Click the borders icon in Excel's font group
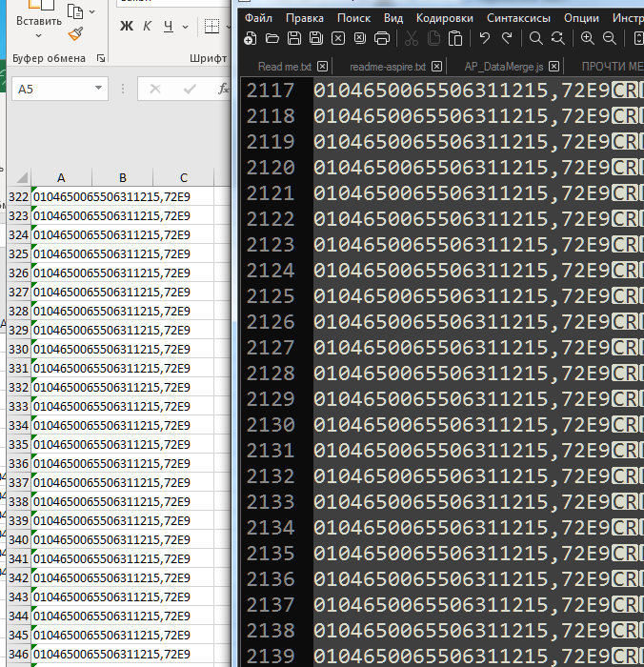The width and height of the screenshot is (644, 667). (211, 27)
